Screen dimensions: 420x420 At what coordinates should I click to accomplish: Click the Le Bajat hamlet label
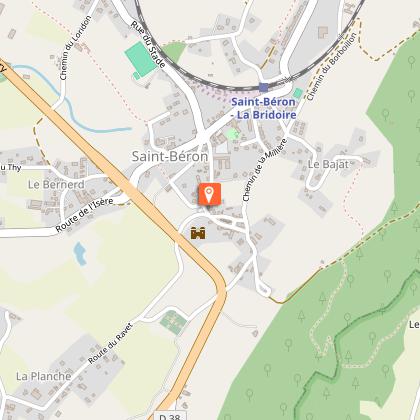[328, 164]
